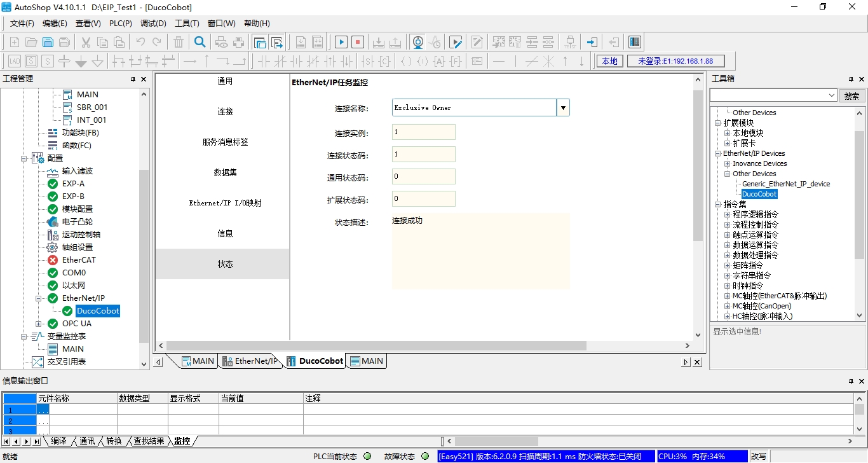Expand the OPC UA tree node

tap(39, 323)
